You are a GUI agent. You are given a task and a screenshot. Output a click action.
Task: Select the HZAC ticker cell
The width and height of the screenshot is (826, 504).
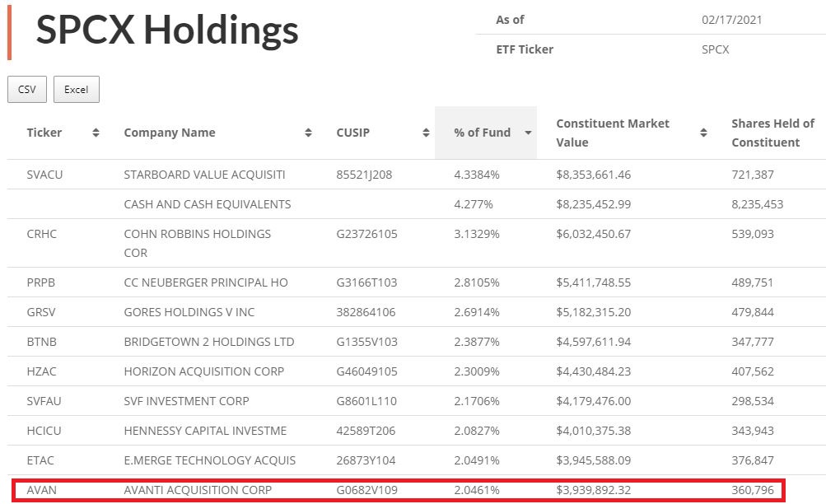(41, 371)
